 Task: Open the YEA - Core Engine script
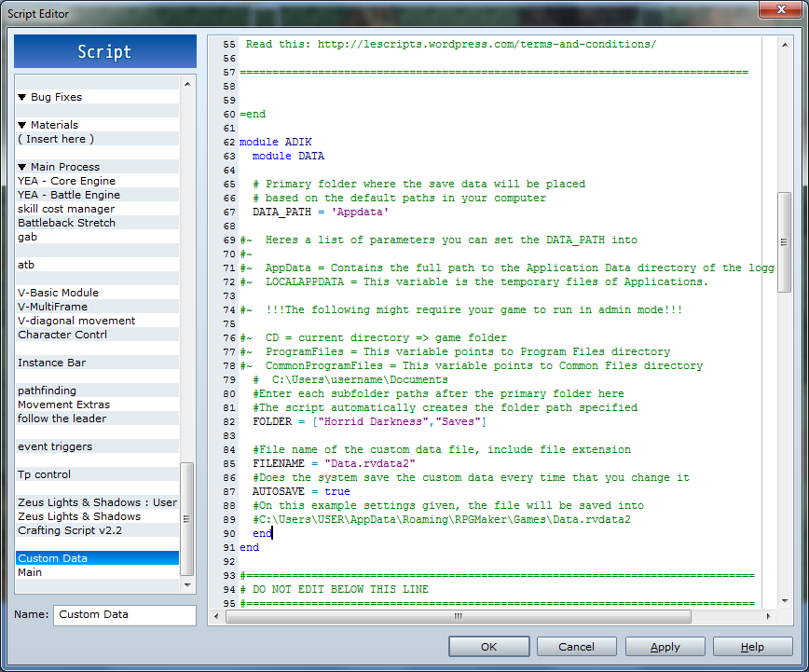(x=98, y=181)
